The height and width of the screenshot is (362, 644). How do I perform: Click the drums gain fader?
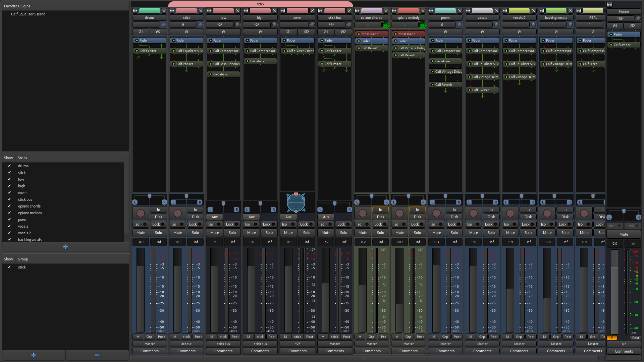click(x=140, y=290)
